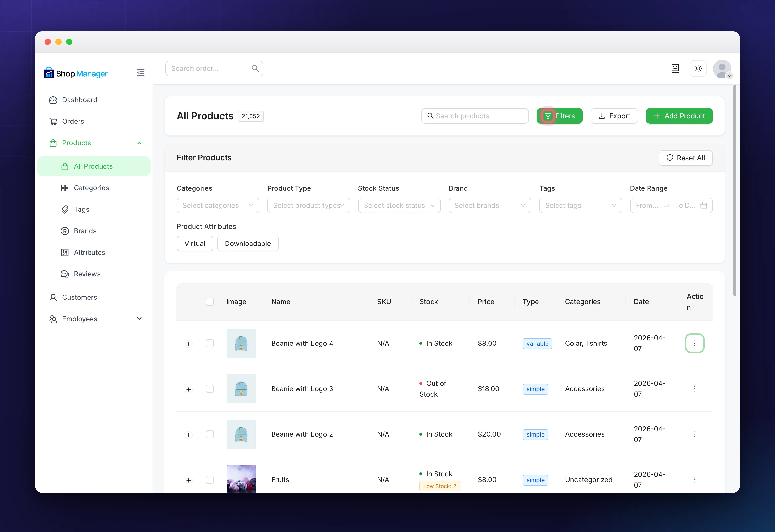Click the Export button
This screenshot has width=775, height=532.
(x=614, y=116)
